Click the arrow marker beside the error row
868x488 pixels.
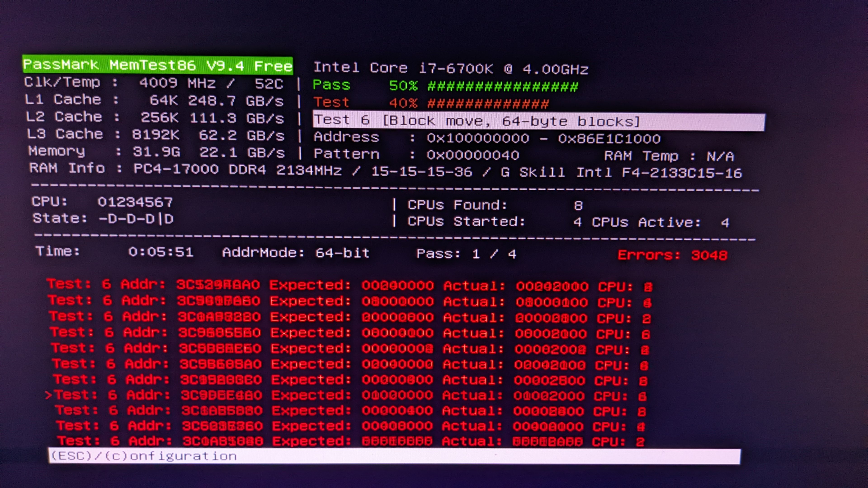tap(48, 395)
